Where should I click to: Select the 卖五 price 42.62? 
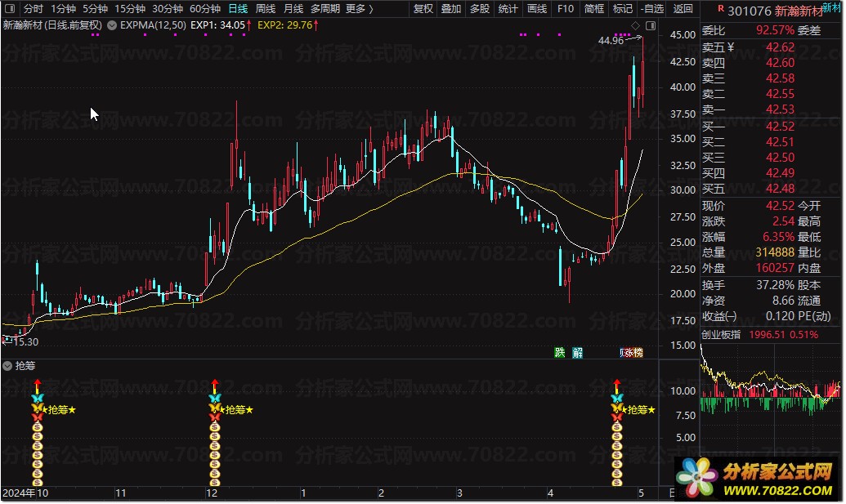[780, 47]
